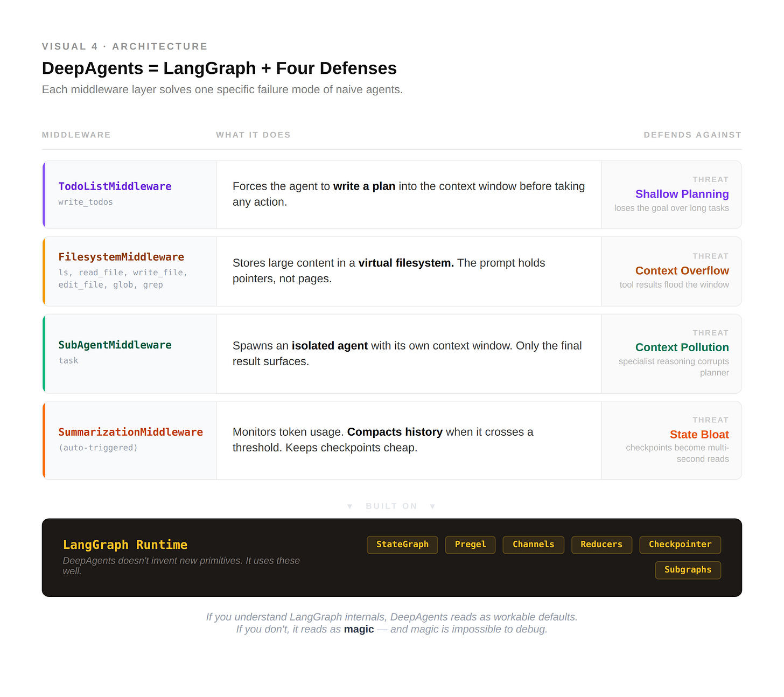The image size is (784, 697).
Task: Click the Subgraphs chip
Action: (688, 570)
